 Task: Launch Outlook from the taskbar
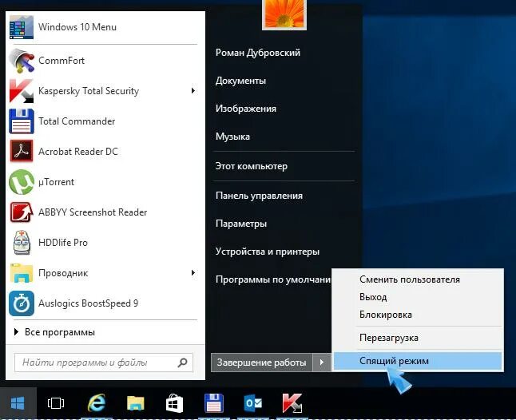[x=252, y=403]
